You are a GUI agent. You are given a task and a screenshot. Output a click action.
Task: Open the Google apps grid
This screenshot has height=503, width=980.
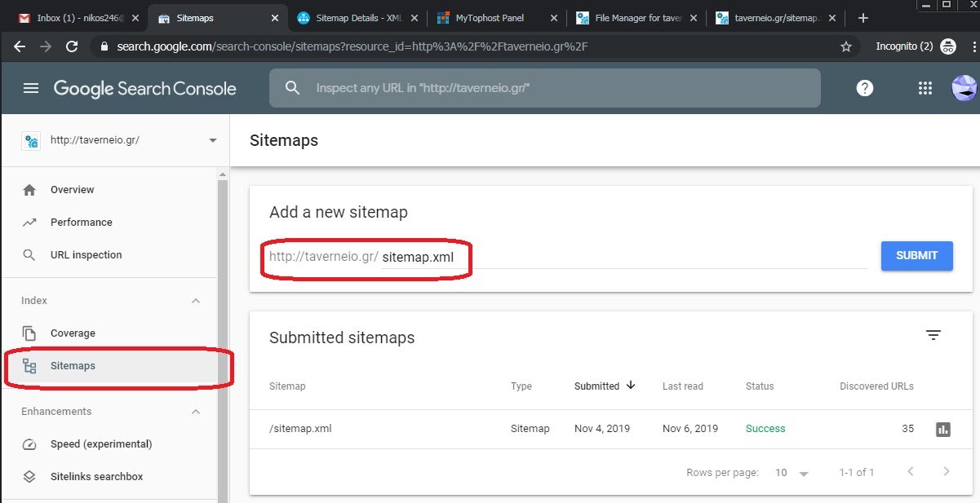[x=925, y=88]
